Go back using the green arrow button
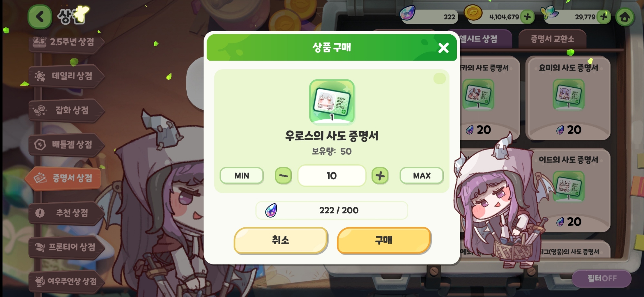This screenshot has width=644, height=297. pos(40,17)
